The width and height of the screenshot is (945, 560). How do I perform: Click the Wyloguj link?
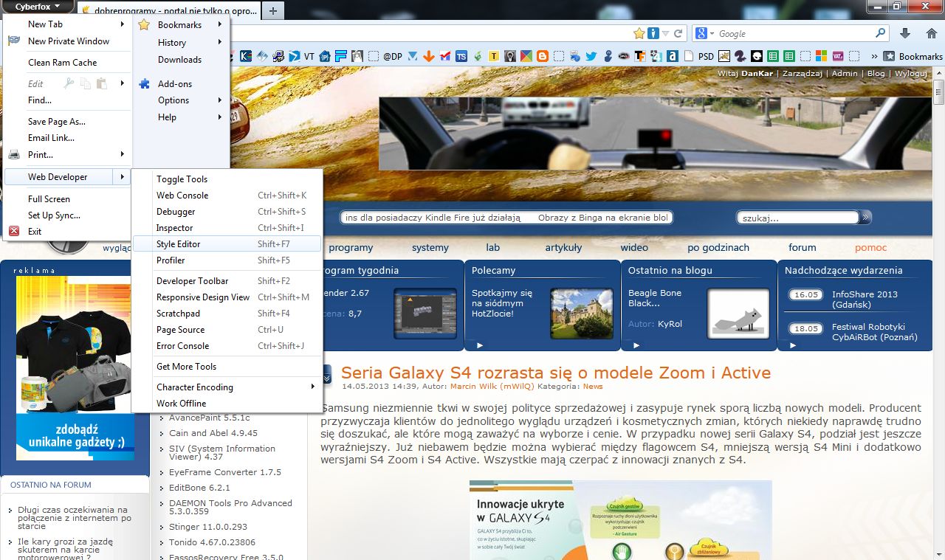click(x=911, y=74)
